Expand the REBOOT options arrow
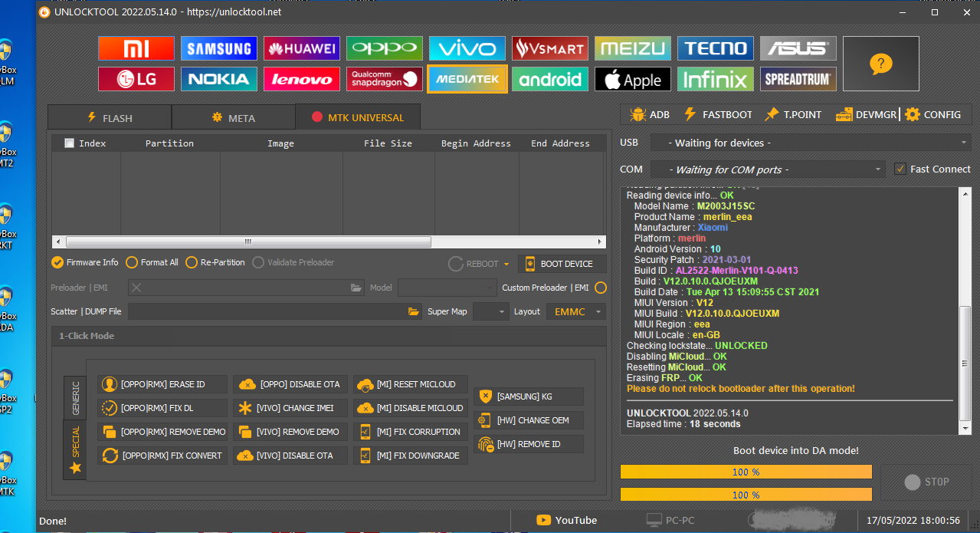This screenshot has width=980, height=533. tap(506, 264)
